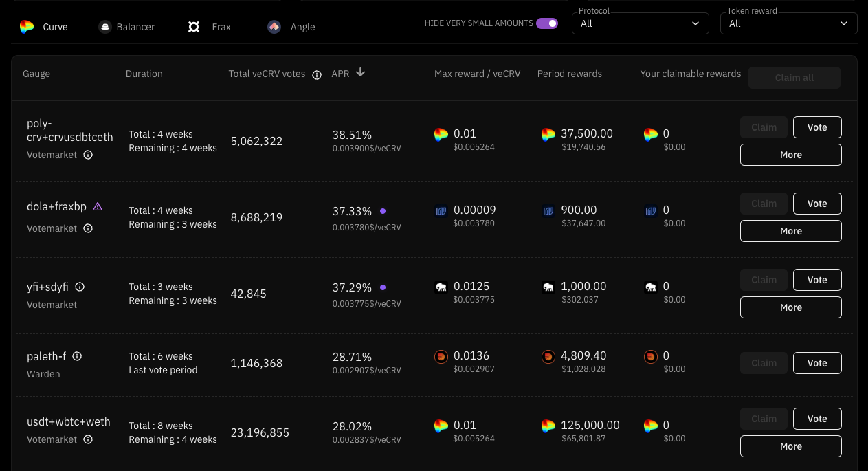Click the purple dot beside 37.29% APR
868x471 pixels.
(383, 287)
